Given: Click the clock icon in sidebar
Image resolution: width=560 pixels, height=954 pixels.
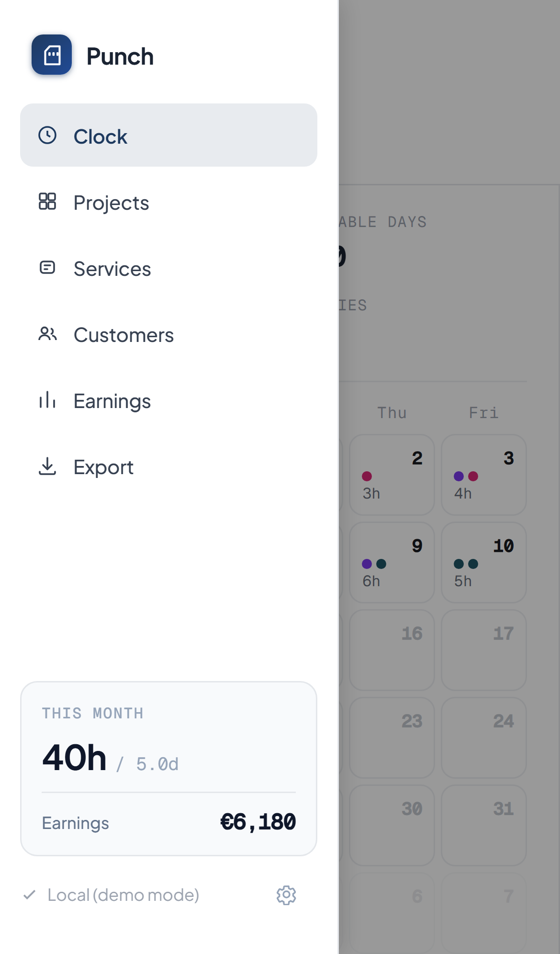Looking at the screenshot, I should pos(47,135).
